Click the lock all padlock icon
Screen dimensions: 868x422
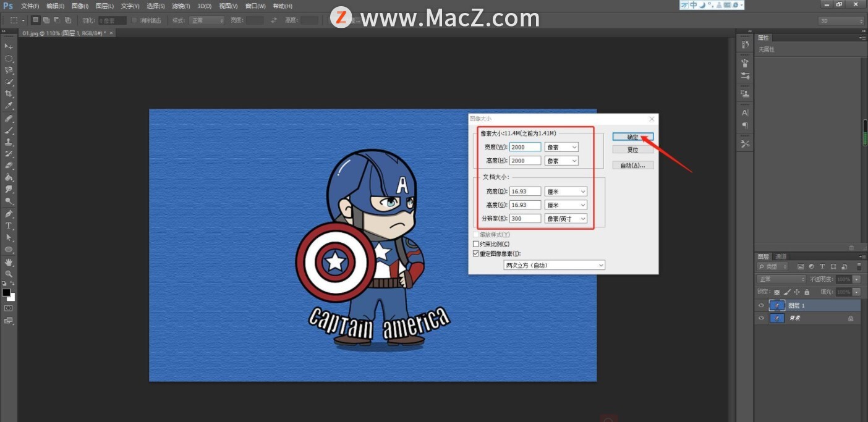[806, 292]
